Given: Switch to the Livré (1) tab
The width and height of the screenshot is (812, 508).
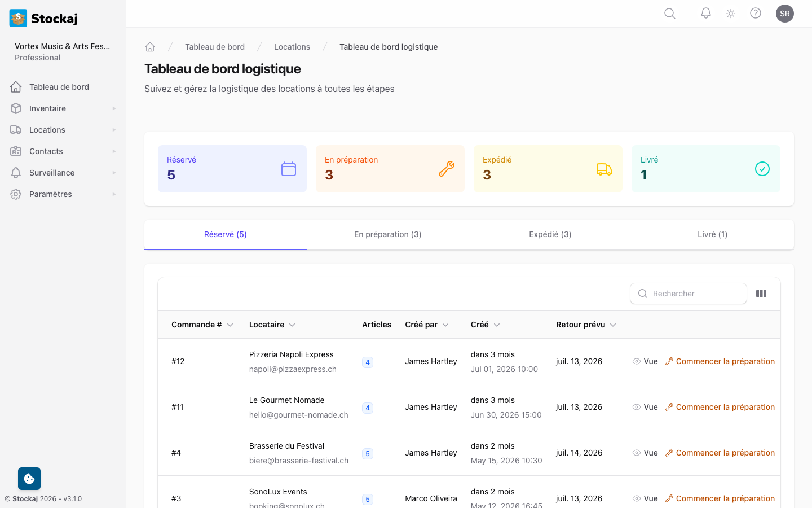Looking at the screenshot, I should click(x=712, y=234).
